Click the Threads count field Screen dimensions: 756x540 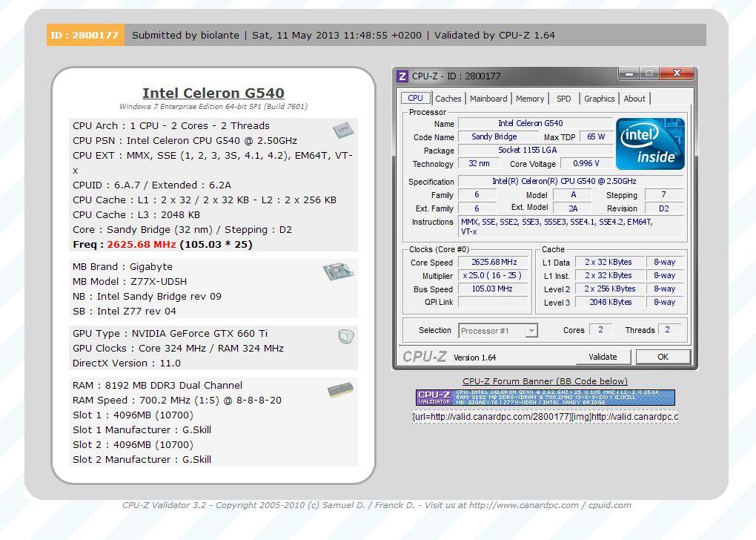tap(669, 329)
